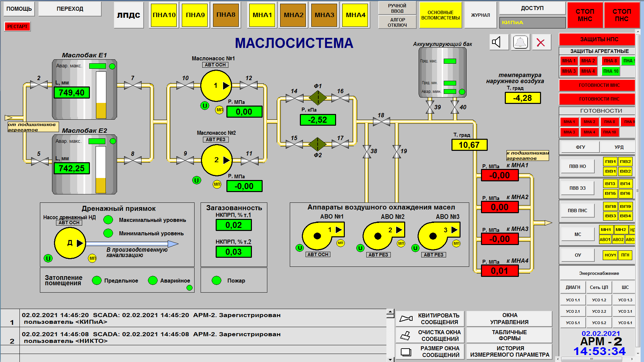Open valve 18 (bow-tie symbol)
The width and height of the screenshot is (644, 362).
click(x=381, y=121)
